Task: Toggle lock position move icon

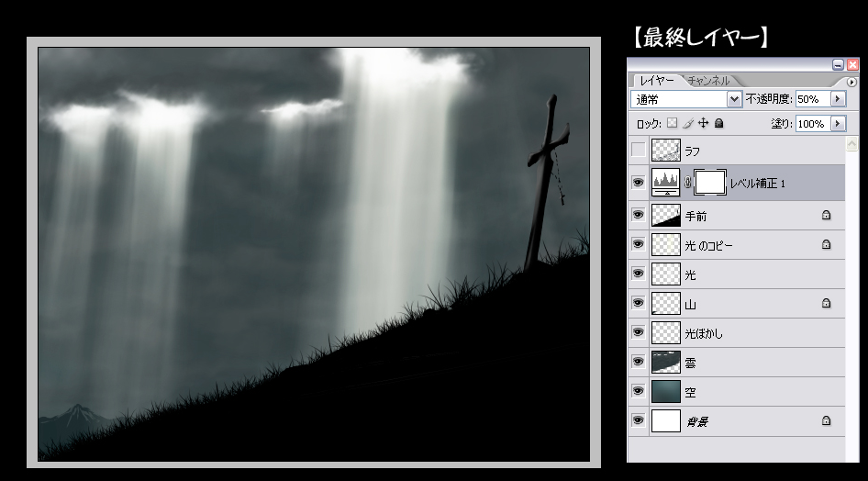Action: pos(703,123)
